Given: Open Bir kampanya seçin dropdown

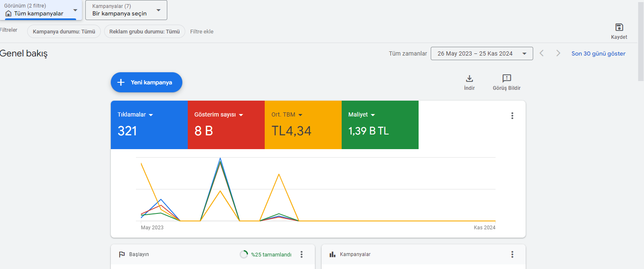Looking at the screenshot, I should click(126, 10).
